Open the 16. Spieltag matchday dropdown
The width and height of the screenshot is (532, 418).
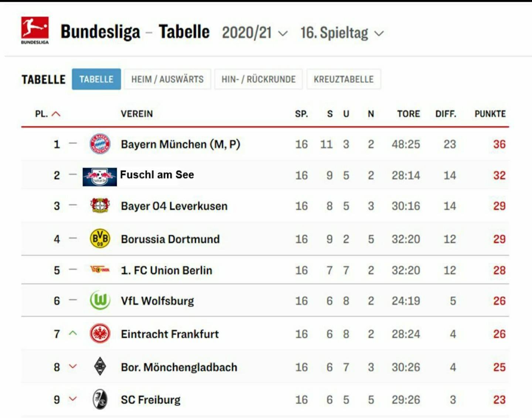342,33
